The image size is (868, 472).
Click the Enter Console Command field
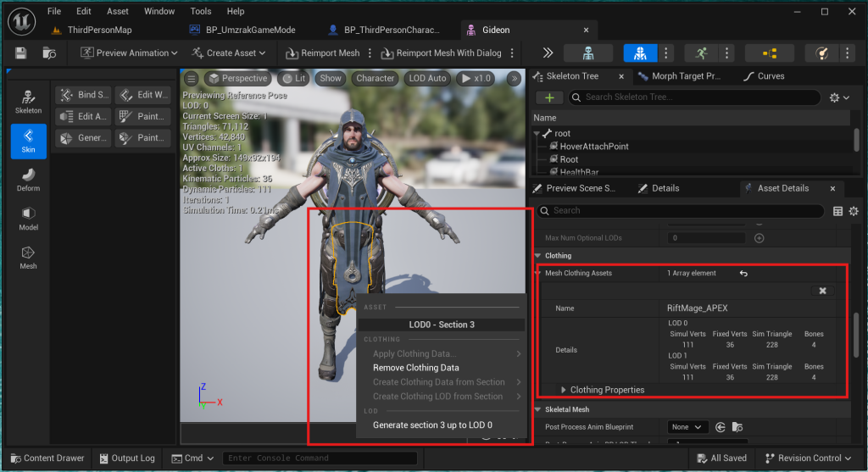(x=320, y=458)
